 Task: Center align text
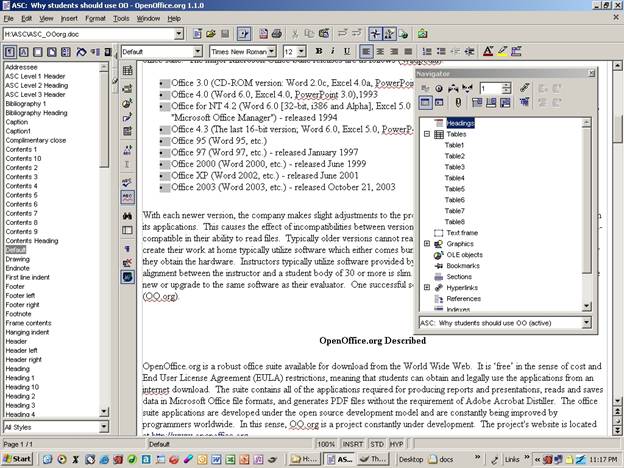[x=380, y=51]
